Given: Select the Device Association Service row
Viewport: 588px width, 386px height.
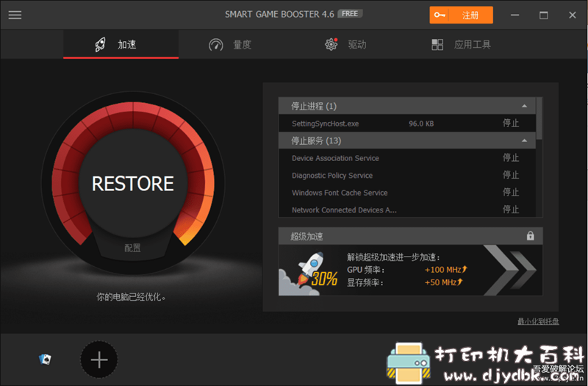Looking at the screenshot, I should [x=407, y=158].
